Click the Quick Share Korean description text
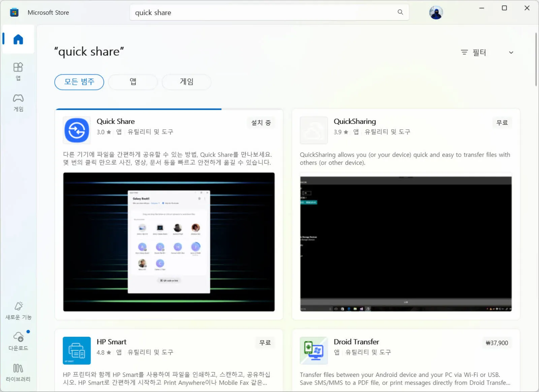 [x=167, y=158]
